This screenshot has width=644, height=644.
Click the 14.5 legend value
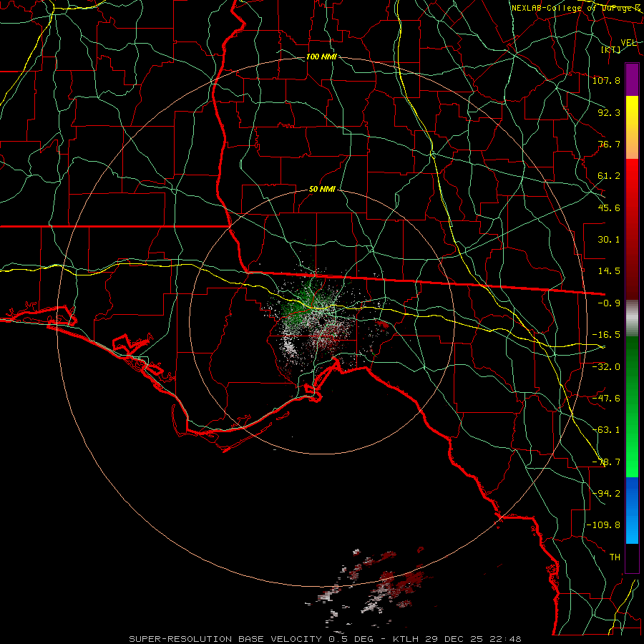[609, 271]
